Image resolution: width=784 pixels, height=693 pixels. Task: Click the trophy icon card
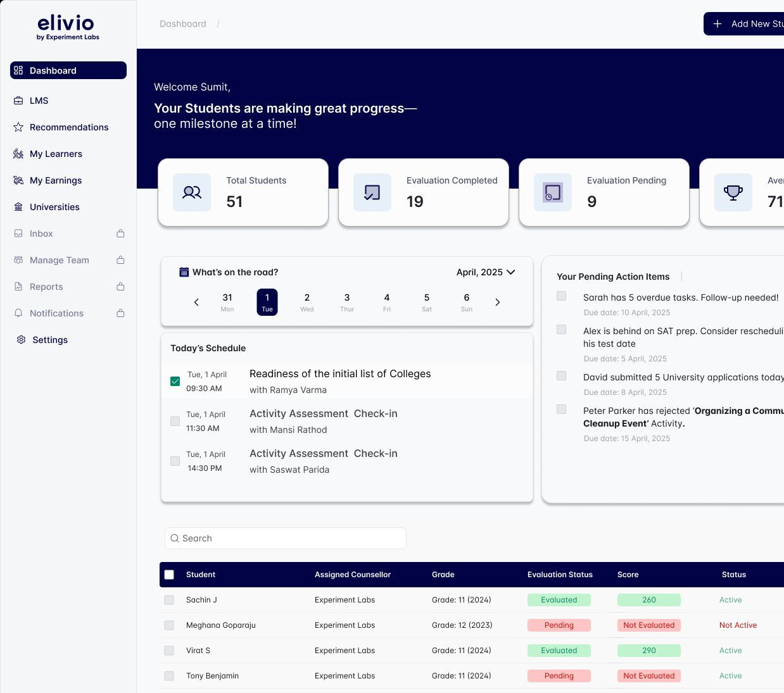[x=733, y=192]
